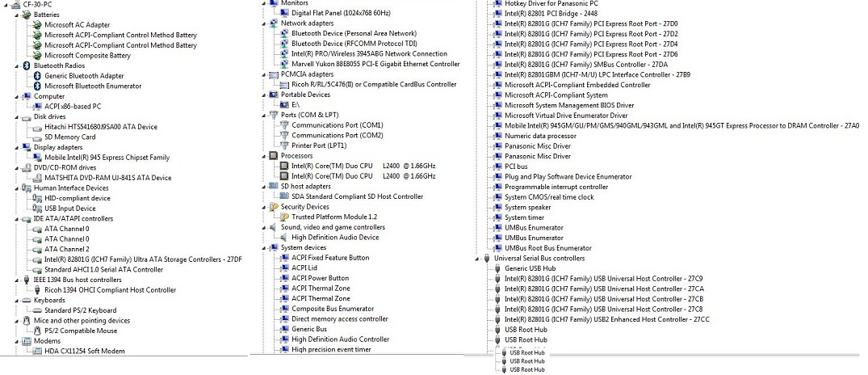
Task: Select the Printer Port (LPT1) icon
Action: tap(284, 145)
